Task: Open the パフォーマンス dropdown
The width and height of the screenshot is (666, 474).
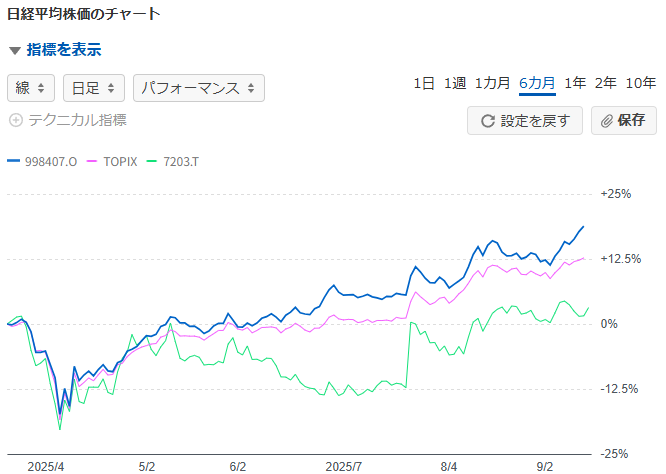Action: tap(198, 88)
